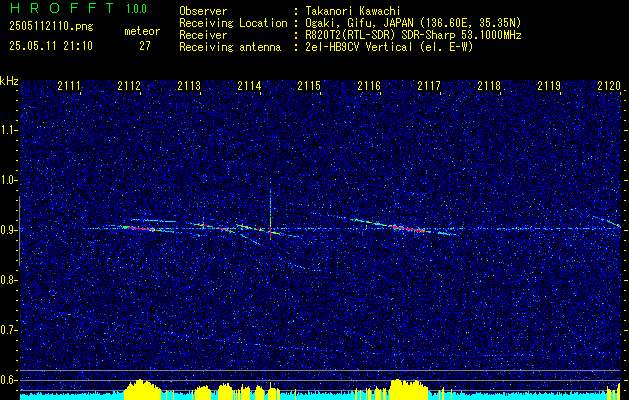Click the vertical spike echo near 2114
This screenshot has width=629, height=400.
click(270, 209)
